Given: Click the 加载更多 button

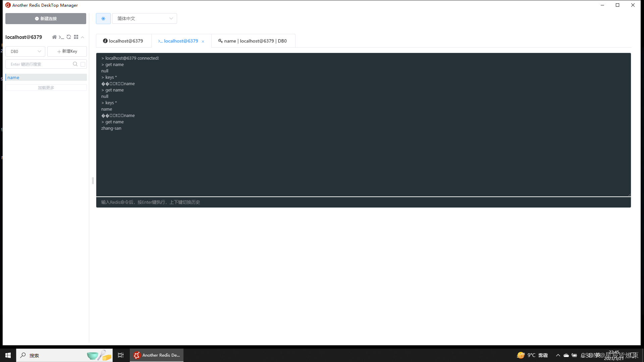Looking at the screenshot, I should tap(46, 88).
